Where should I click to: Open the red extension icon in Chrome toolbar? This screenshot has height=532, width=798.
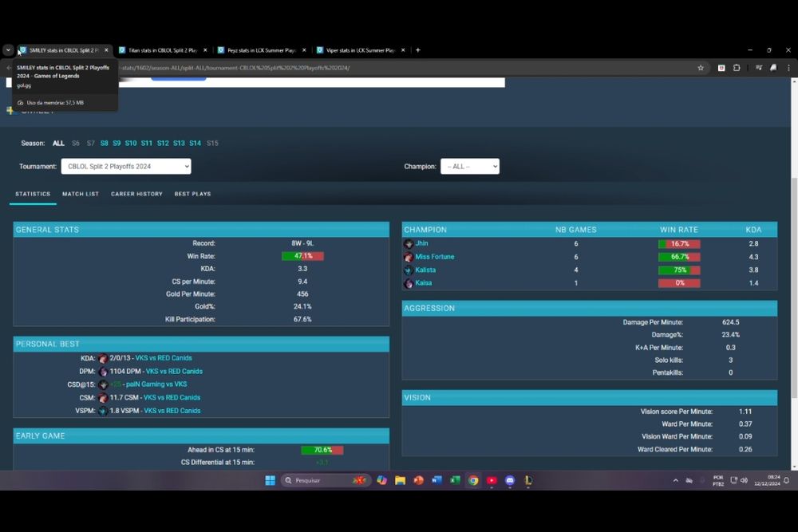point(721,68)
